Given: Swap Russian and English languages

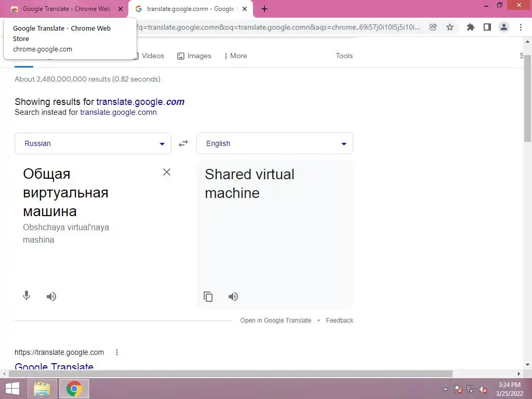Looking at the screenshot, I should click(183, 143).
